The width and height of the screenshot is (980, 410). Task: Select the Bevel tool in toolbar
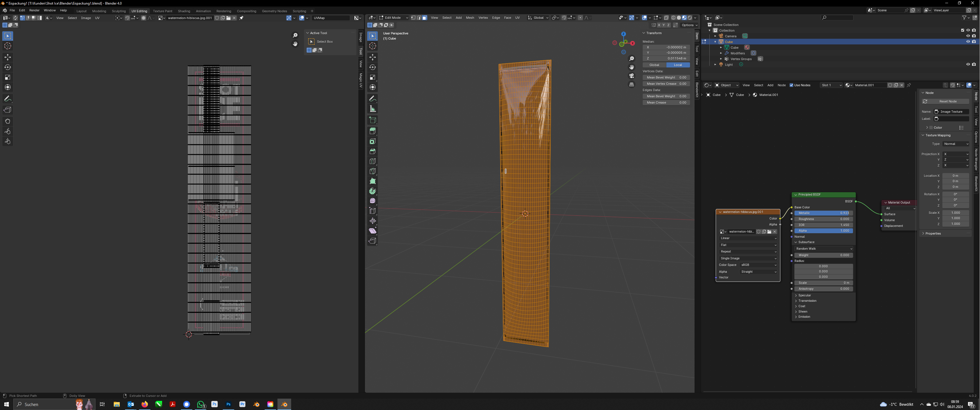click(372, 151)
